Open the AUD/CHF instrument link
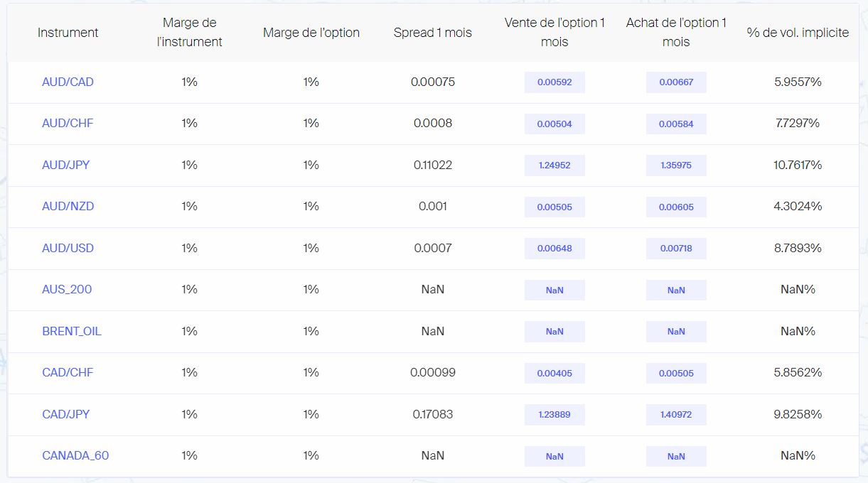868x483 pixels. [68, 124]
